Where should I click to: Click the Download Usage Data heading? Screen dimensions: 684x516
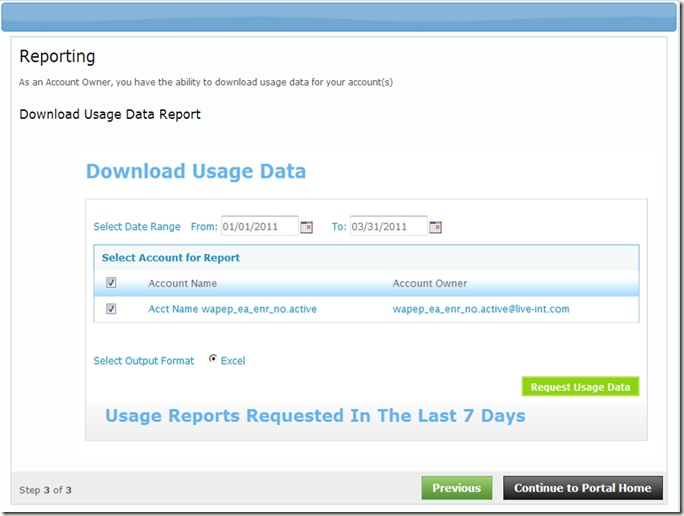coord(196,171)
